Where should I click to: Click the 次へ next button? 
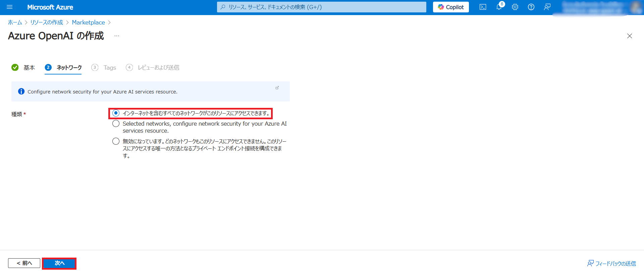click(59, 263)
